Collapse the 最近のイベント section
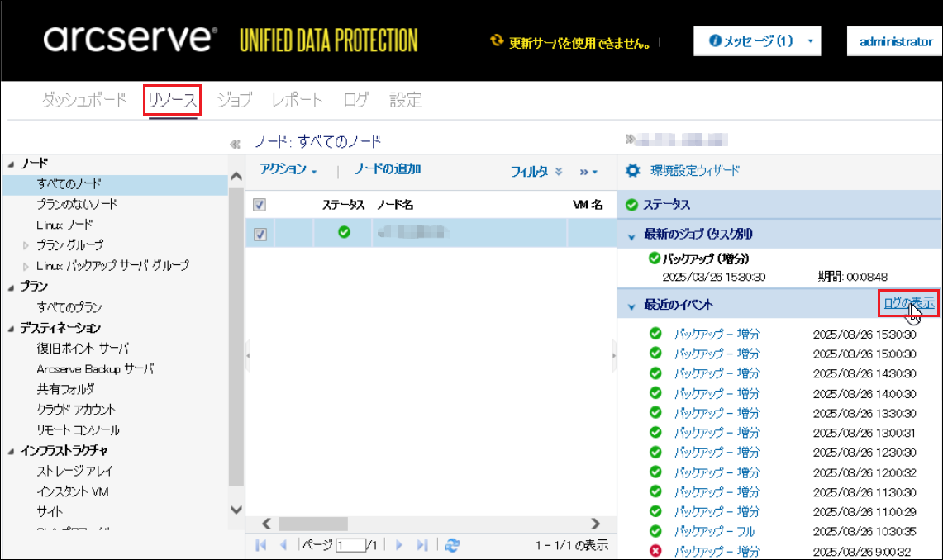Image resolution: width=943 pixels, height=560 pixels. [631, 306]
